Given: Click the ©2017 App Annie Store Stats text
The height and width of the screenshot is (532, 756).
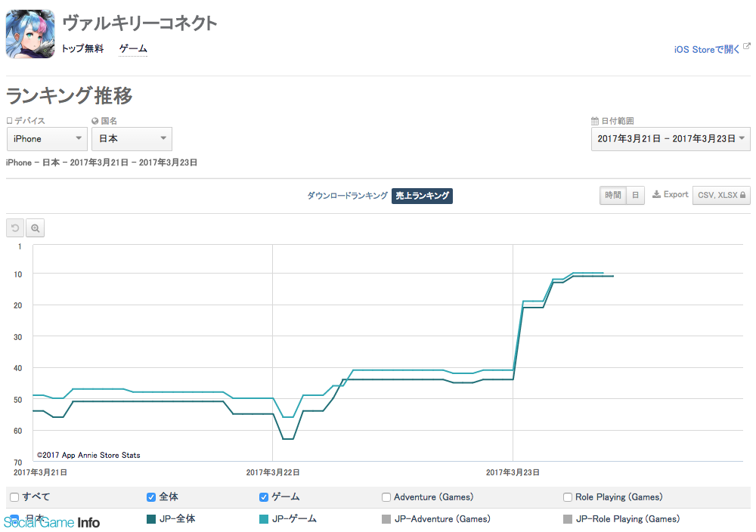Looking at the screenshot, I should pyautogui.click(x=88, y=455).
